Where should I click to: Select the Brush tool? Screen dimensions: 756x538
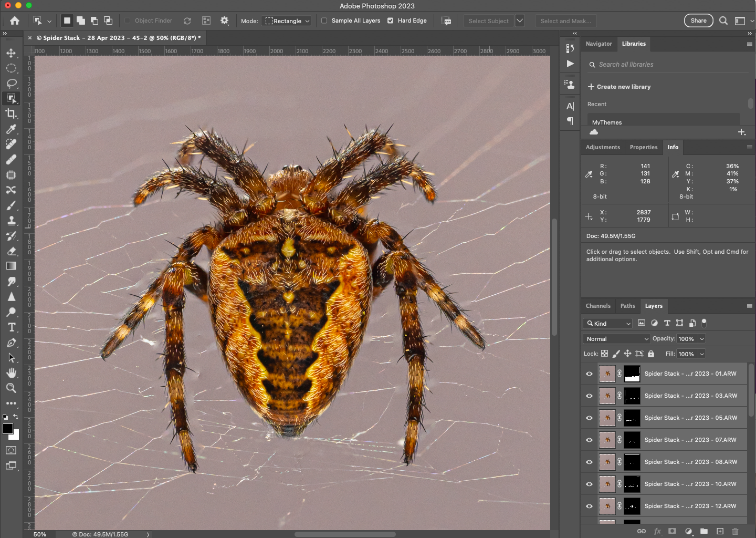click(x=11, y=205)
